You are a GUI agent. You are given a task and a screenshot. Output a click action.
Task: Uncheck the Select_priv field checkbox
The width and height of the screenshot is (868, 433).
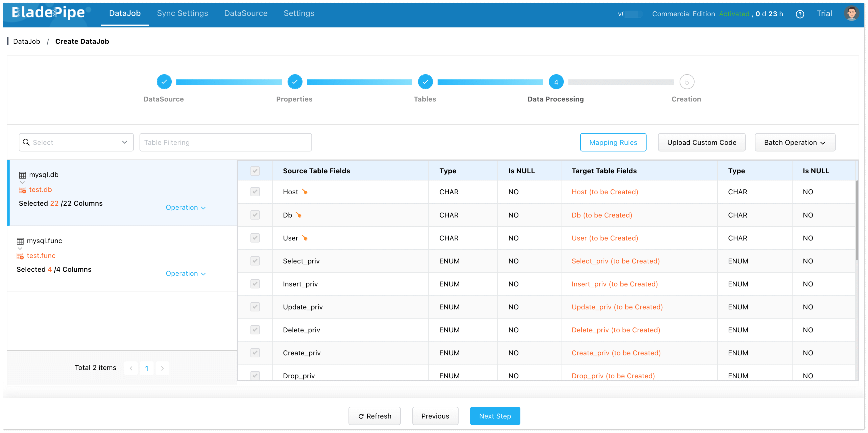(255, 261)
